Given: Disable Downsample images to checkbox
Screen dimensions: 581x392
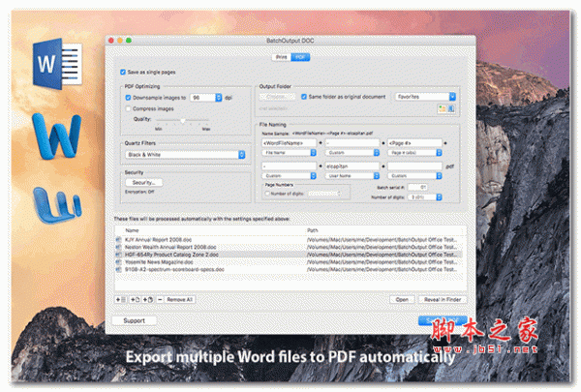Looking at the screenshot, I should click(129, 97).
